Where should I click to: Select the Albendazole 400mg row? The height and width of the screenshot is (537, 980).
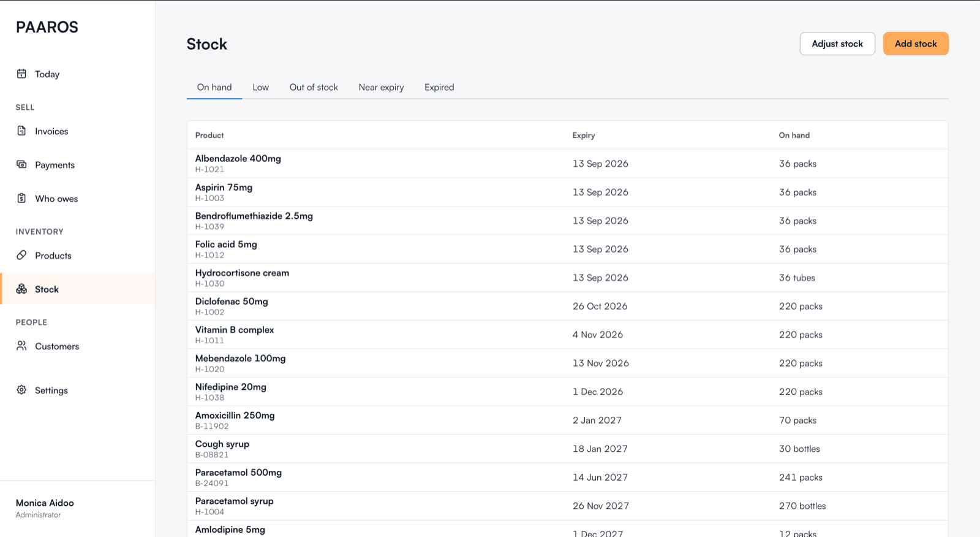click(x=568, y=164)
